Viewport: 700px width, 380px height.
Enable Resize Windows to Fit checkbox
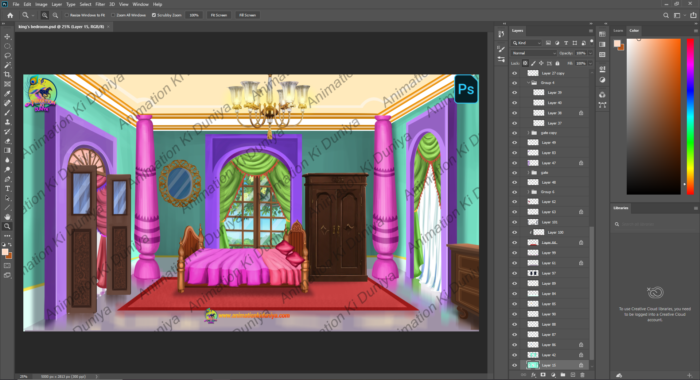click(x=67, y=15)
